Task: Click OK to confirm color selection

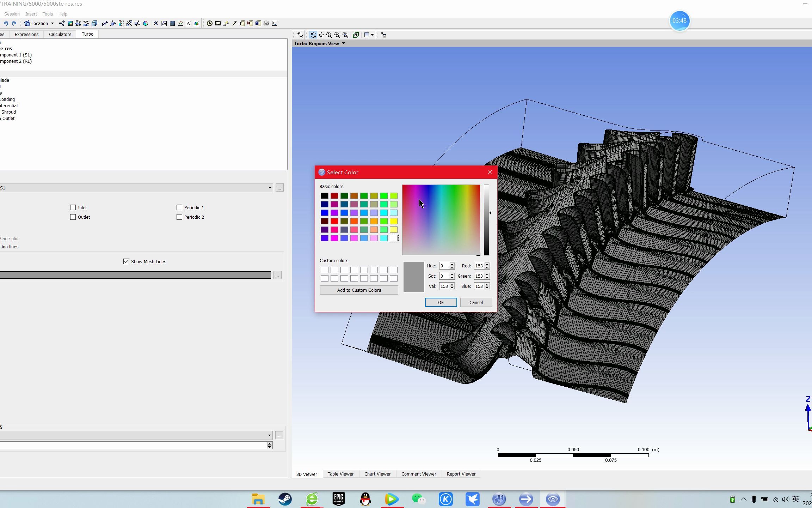Action: (440, 302)
